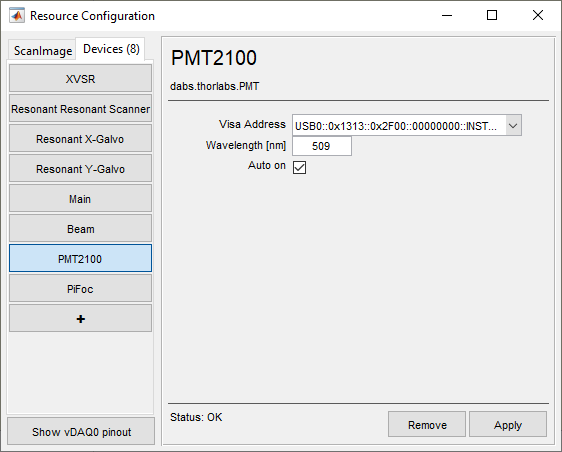Switch to the ScanImage tab
This screenshot has height=452, width=562.
(42, 51)
